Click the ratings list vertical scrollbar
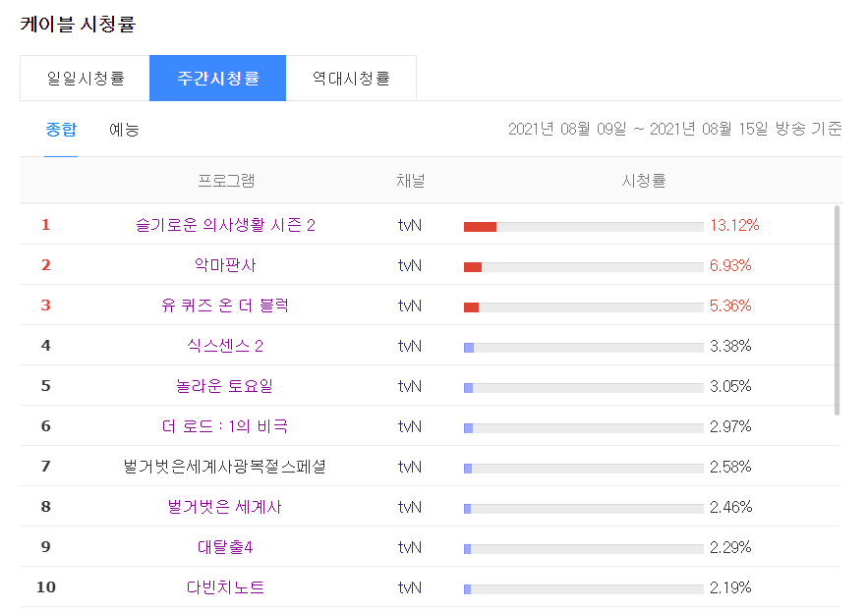 [x=837, y=309]
